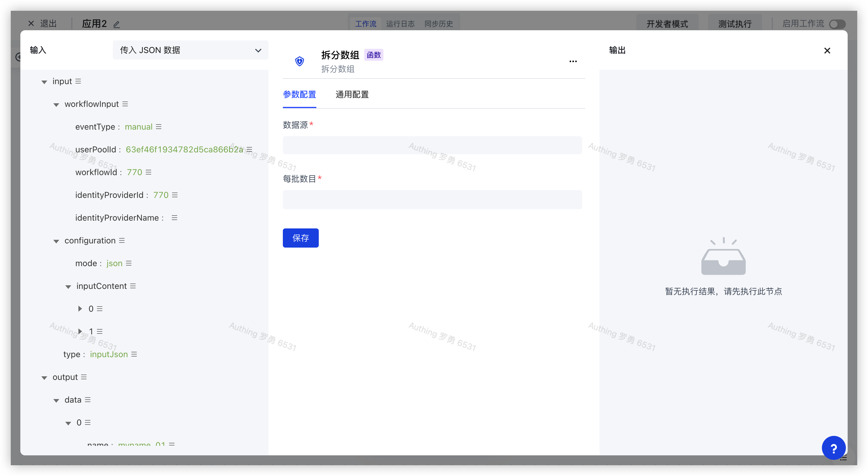Click the drag handle icon beside type inputJson
The height and width of the screenshot is (476, 868).
tap(134, 354)
